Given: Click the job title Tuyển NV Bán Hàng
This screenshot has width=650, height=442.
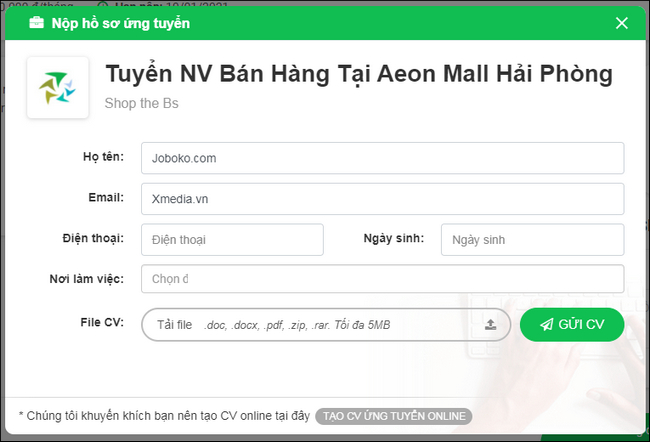Looking at the screenshot, I should [x=359, y=74].
